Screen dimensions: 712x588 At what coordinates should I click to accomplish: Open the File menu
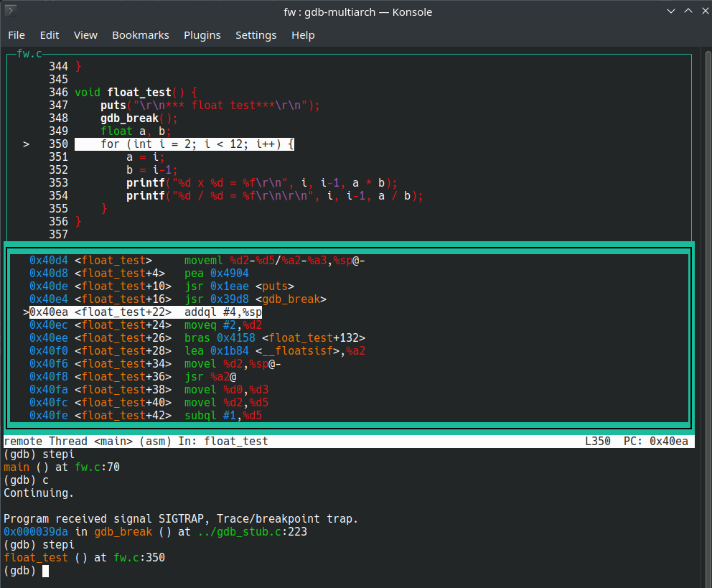(x=17, y=35)
